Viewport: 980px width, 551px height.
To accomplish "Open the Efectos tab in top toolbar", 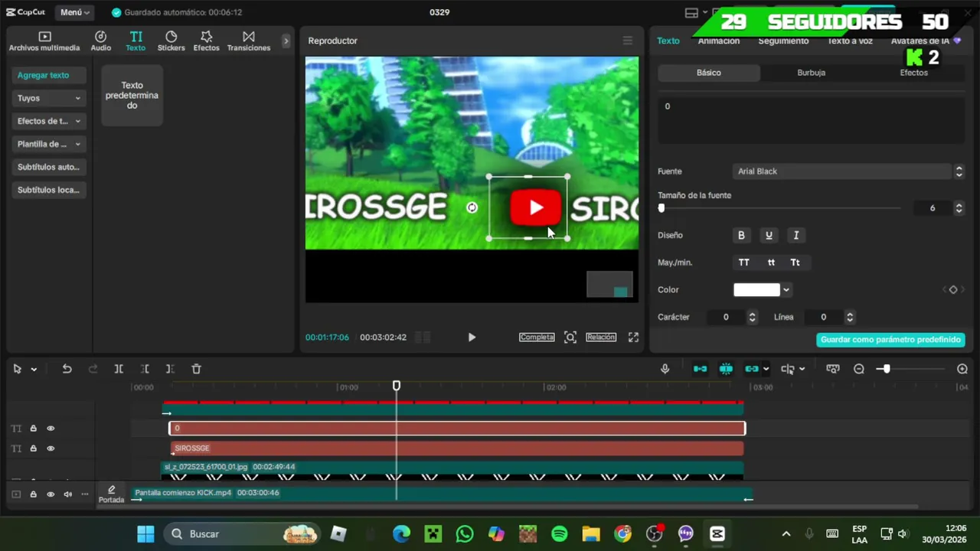I will point(206,41).
